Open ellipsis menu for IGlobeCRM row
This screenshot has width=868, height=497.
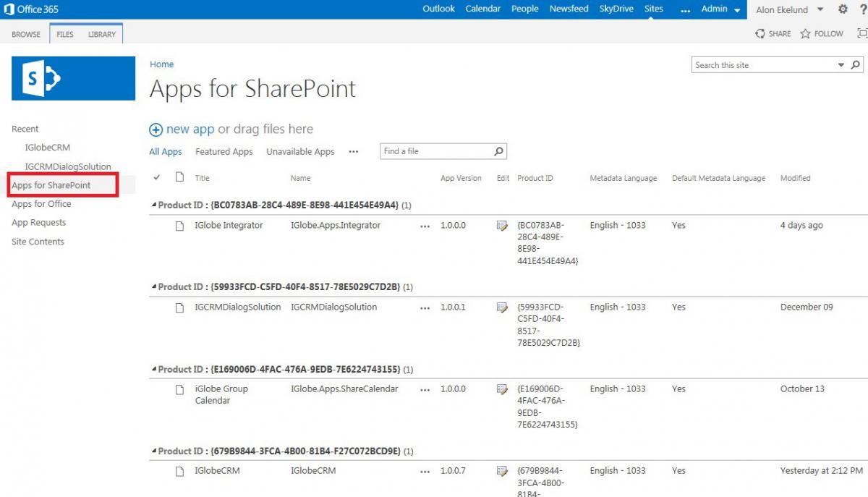point(425,471)
